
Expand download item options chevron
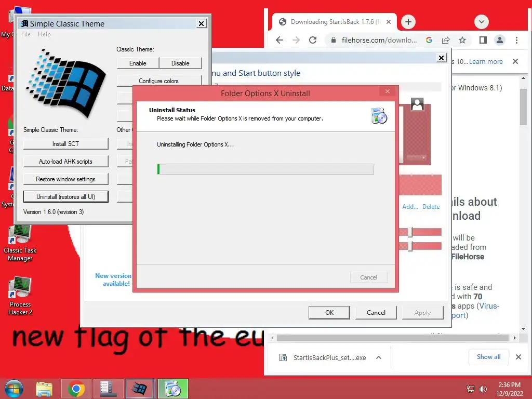pyautogui.click(x=379, y=357)
